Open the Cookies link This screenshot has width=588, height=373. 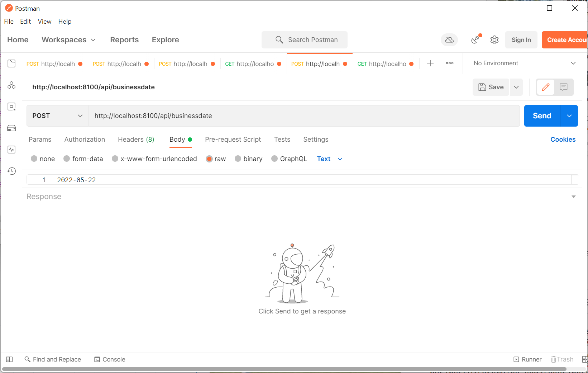click(563, 140)
